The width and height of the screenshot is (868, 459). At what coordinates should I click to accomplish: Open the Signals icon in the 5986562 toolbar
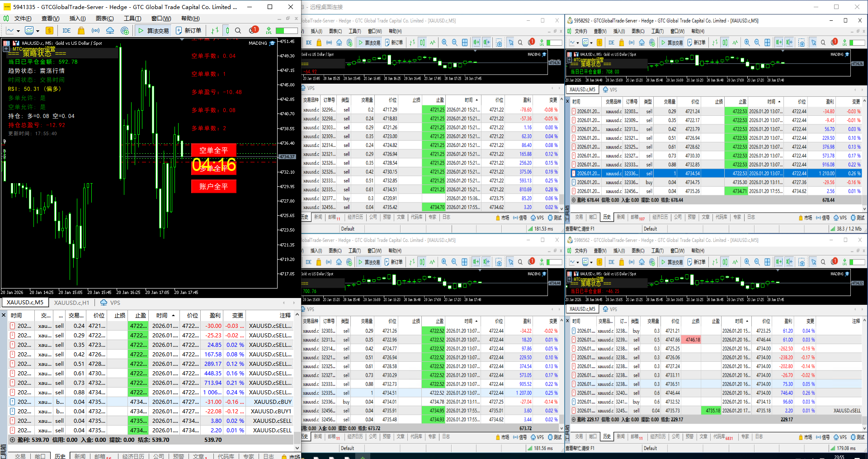click(632, 262)
